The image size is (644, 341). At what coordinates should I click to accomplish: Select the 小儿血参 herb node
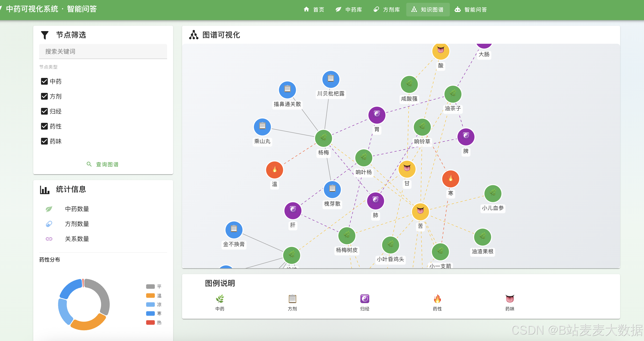[493, 193]
